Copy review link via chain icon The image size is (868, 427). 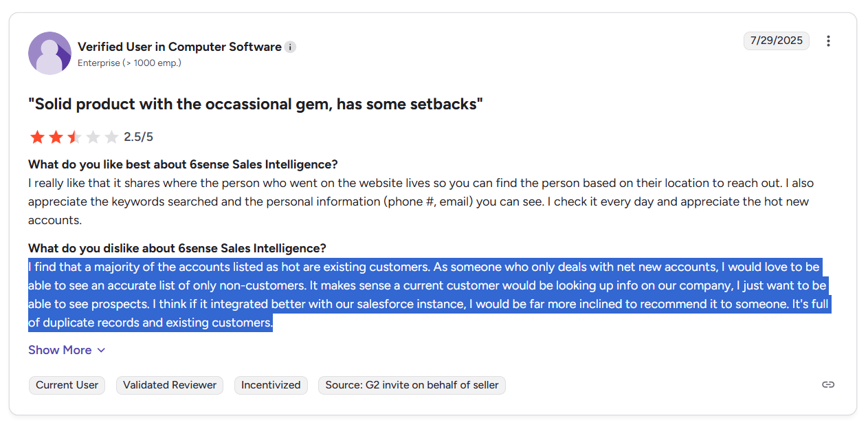pos(828,385)
